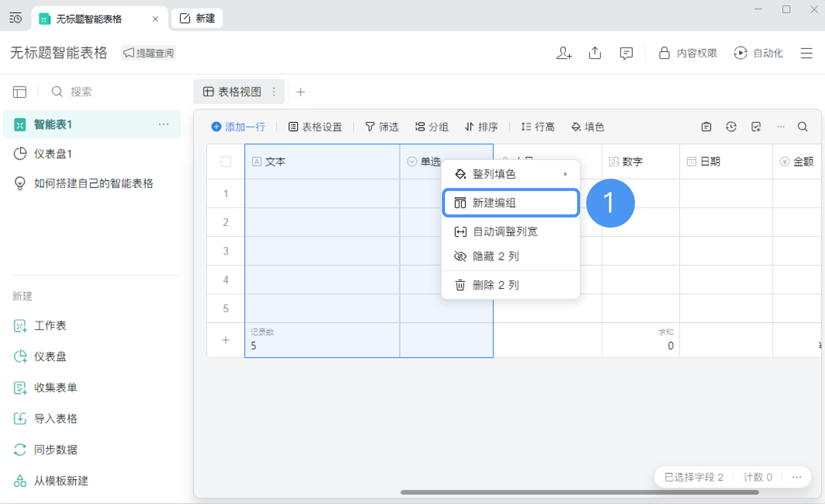
Task: Click the 新建 tab button
Action: [197, 18]
